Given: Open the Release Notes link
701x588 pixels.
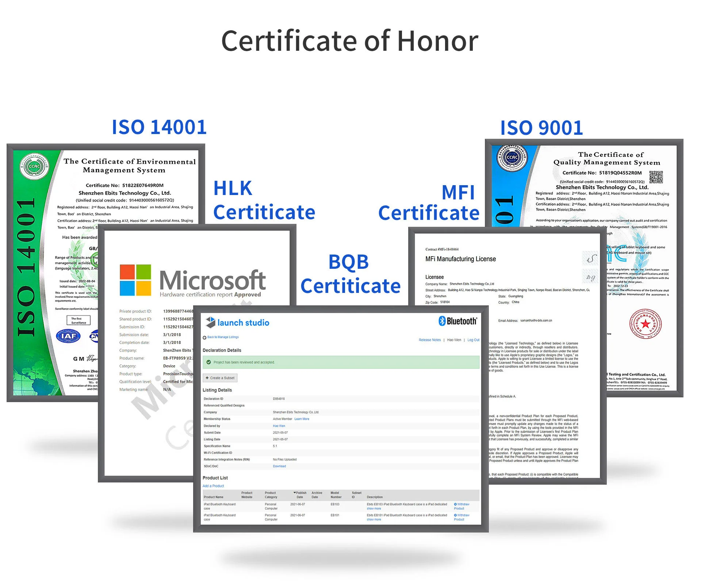Looking at the screenshot, I should click(x=429, y=340).
